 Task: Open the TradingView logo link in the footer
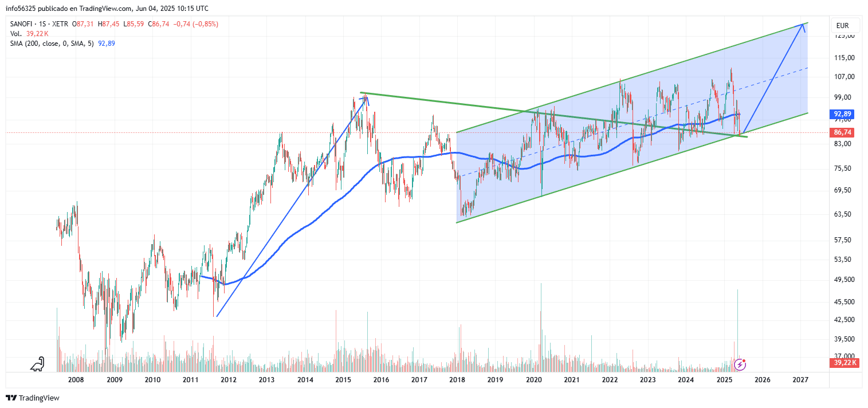pos(33,398)
